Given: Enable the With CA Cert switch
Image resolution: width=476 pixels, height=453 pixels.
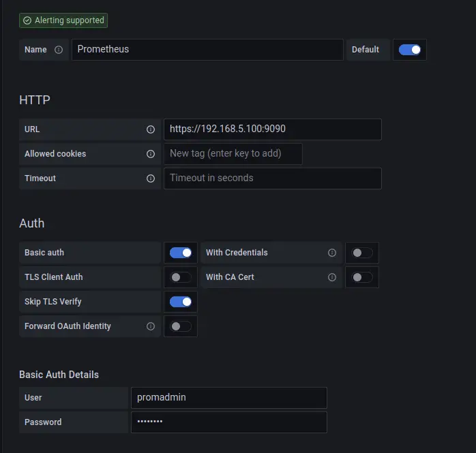Looking at the screenshot, I should [362, 277].
